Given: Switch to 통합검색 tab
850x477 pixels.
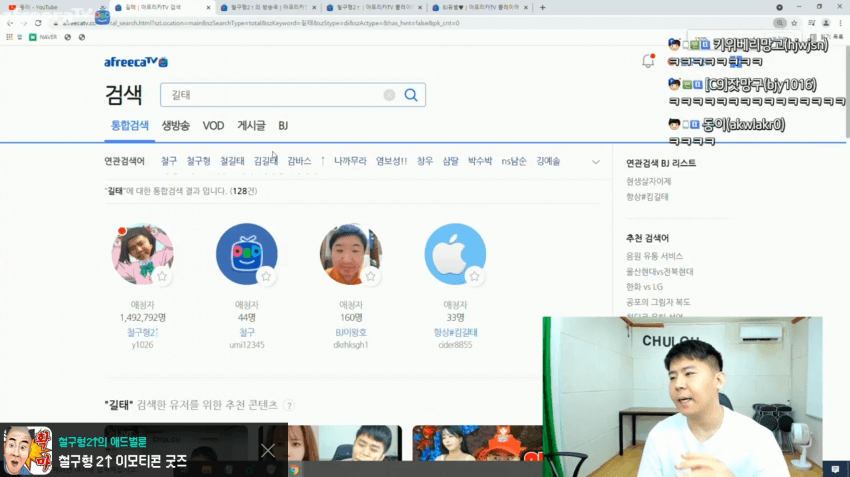Looking at the screenshot, I should click(x=130, y=125).
